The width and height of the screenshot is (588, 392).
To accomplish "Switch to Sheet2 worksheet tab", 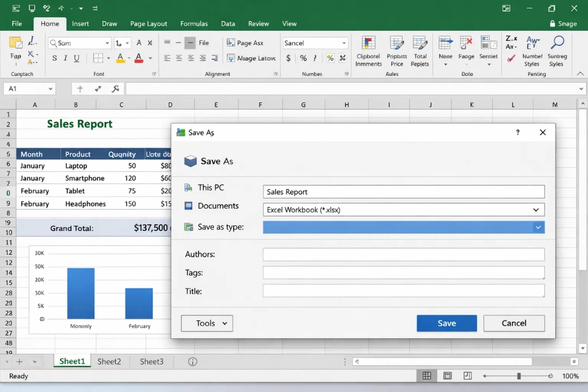I will (x=109, y=361).
